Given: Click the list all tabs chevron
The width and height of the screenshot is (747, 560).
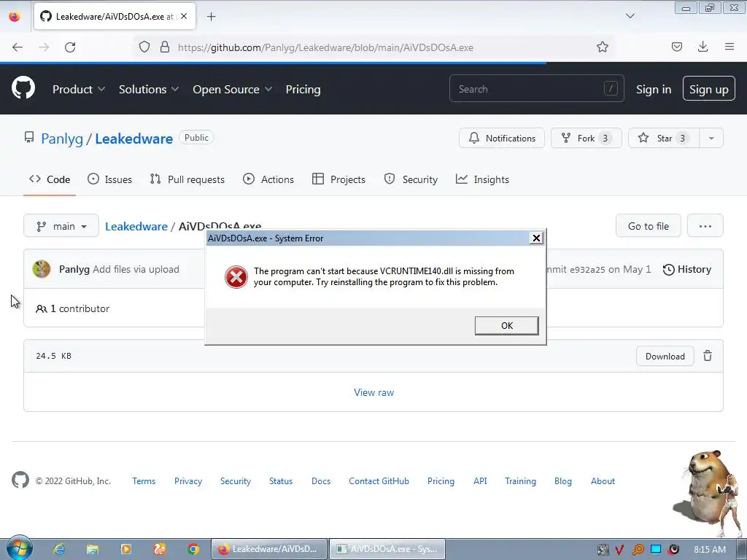Looking at the screenshot, I should click(630, 16).
